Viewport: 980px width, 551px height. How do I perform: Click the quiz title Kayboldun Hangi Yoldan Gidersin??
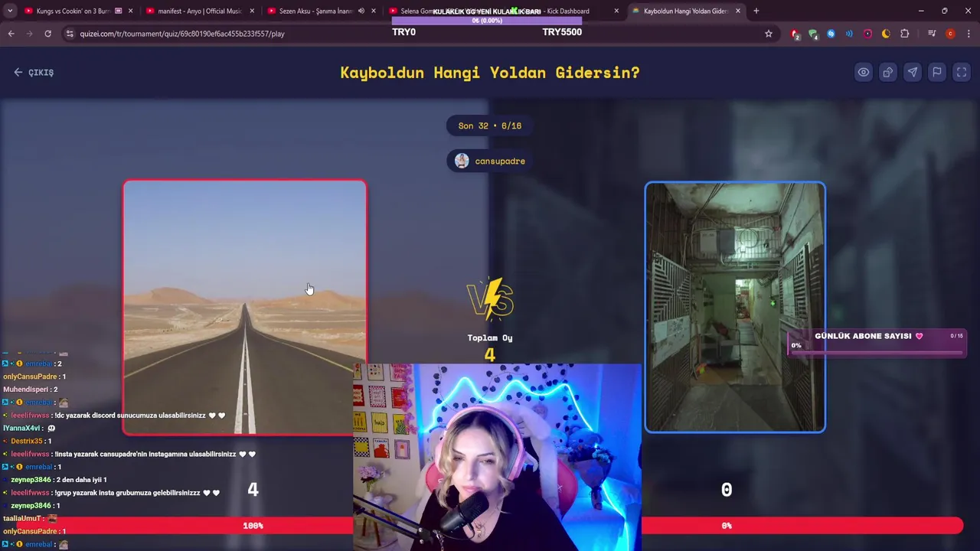click(490, 73)
